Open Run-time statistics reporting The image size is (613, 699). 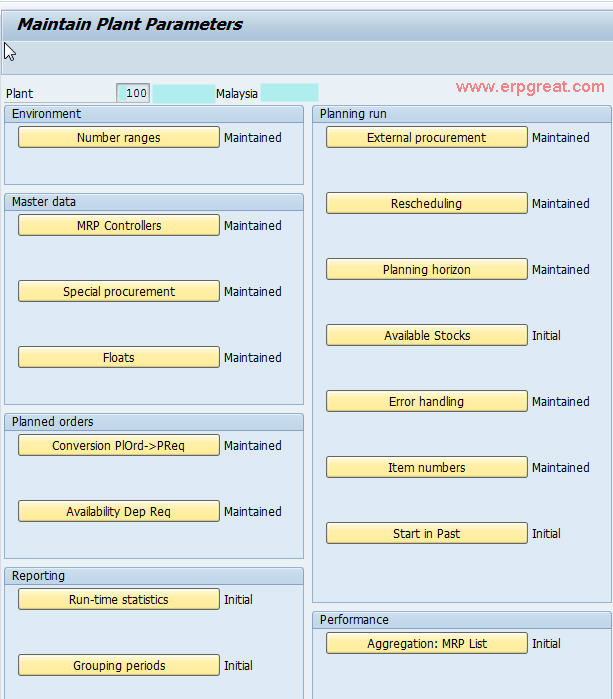(x=119, y=599)
